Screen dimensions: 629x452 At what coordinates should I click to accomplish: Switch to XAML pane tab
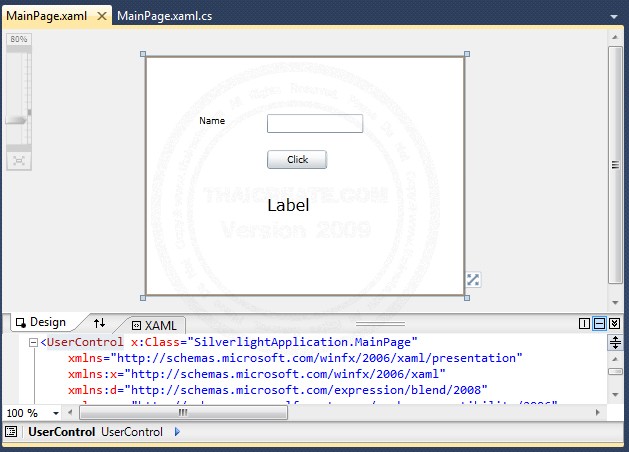pos(155,325)
